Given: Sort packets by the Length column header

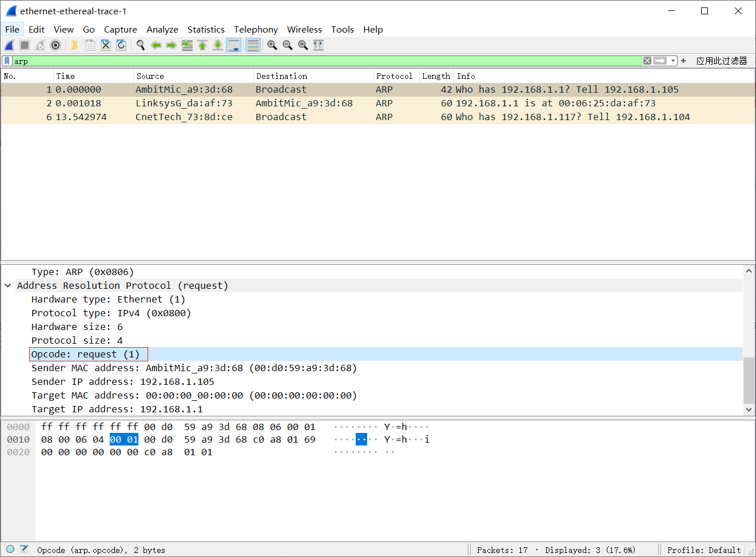Looking at the screenshot, I should [437, 76].
